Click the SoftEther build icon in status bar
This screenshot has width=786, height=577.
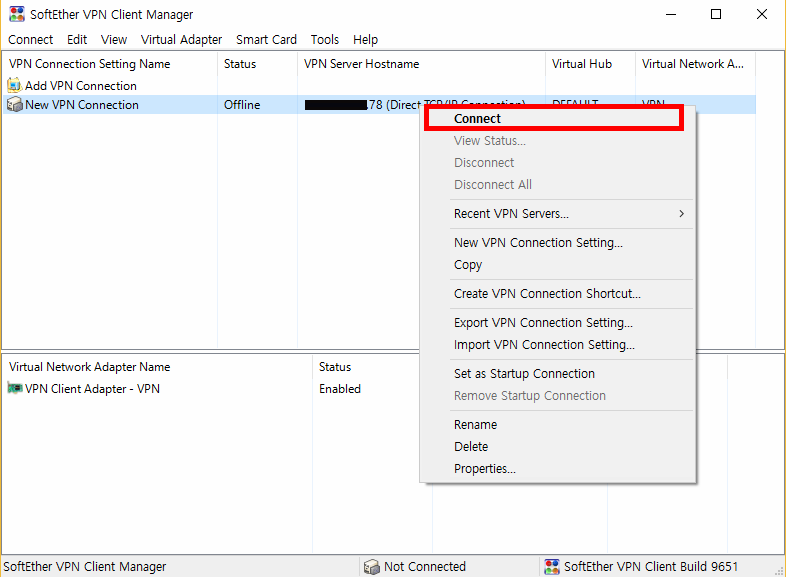coord(551,566)
